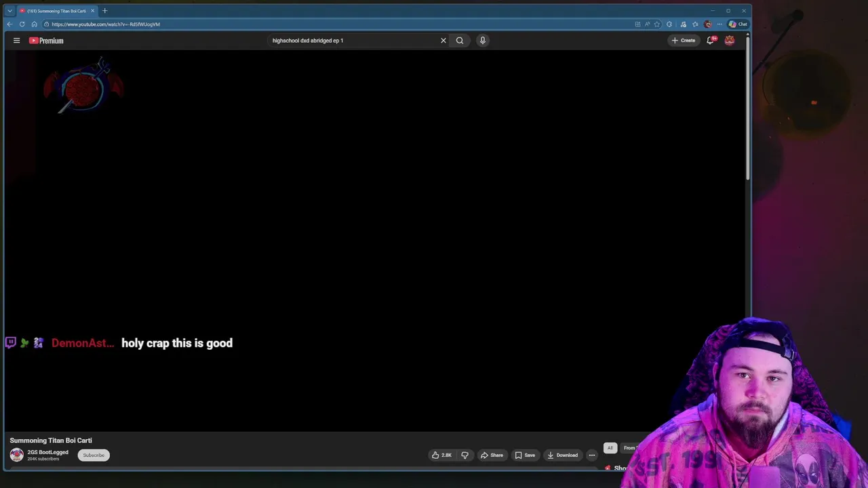Open browser settings and more menu
The width and height of the screenshot is (868, 488).
pyautogui.click(x=719, y=24)
